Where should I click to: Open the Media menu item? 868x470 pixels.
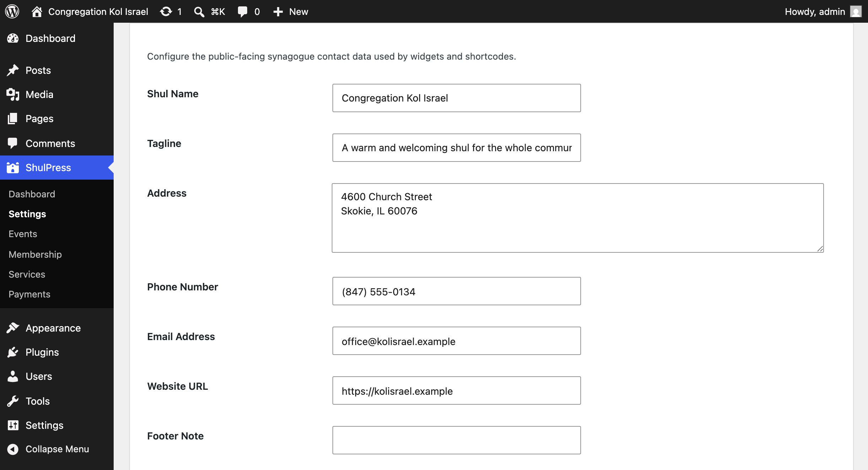pyautogui.click(x=57, y=94)
